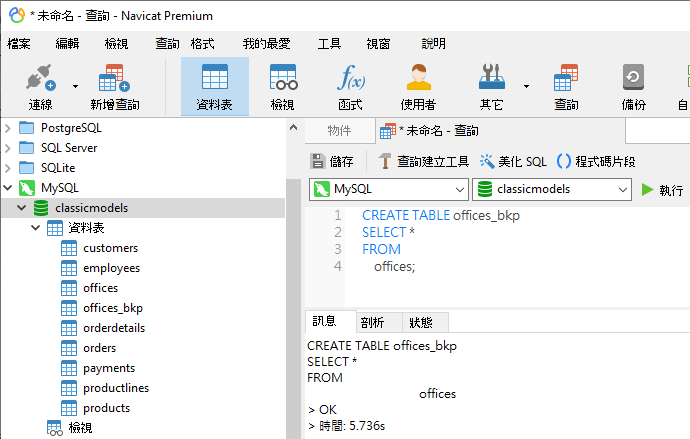The width and height of the screenshot is (690, 439).
Task: Select the 檢視 views node in tree
Action: [x=80, y=428]
